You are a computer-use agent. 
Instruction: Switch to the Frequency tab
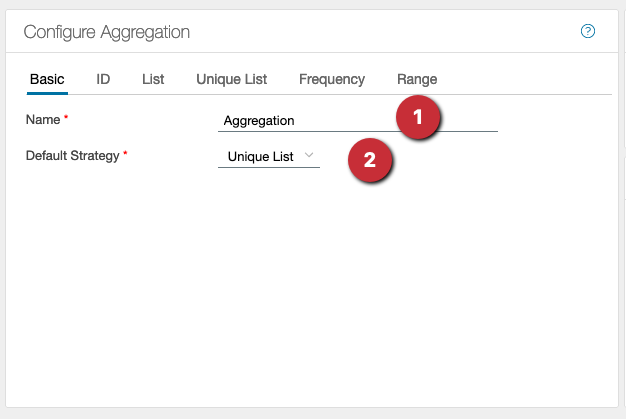point(332,79)
